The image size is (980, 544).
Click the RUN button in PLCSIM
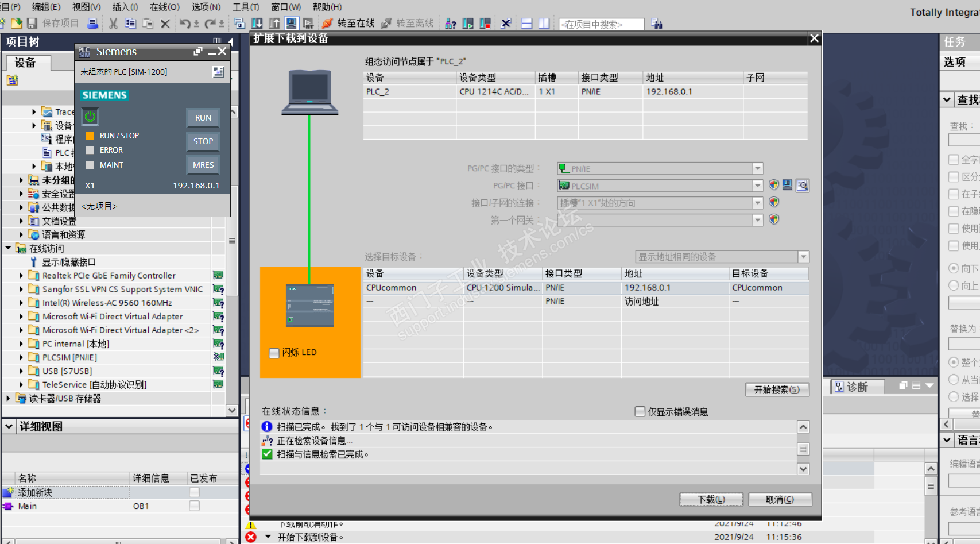coord(203,118)
